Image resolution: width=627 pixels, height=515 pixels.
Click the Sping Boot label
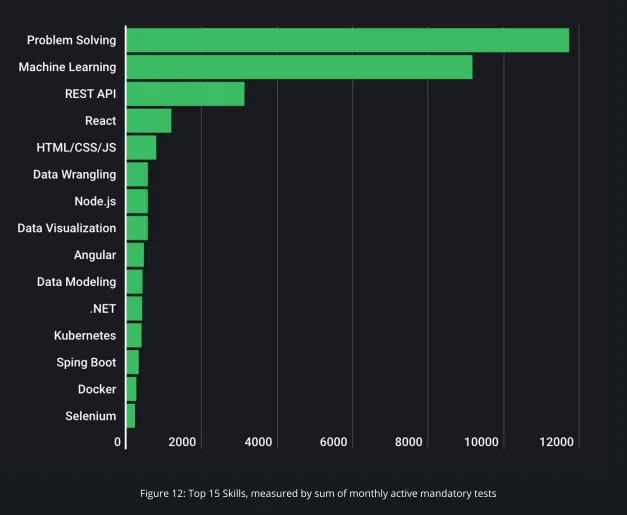(86, 362)
